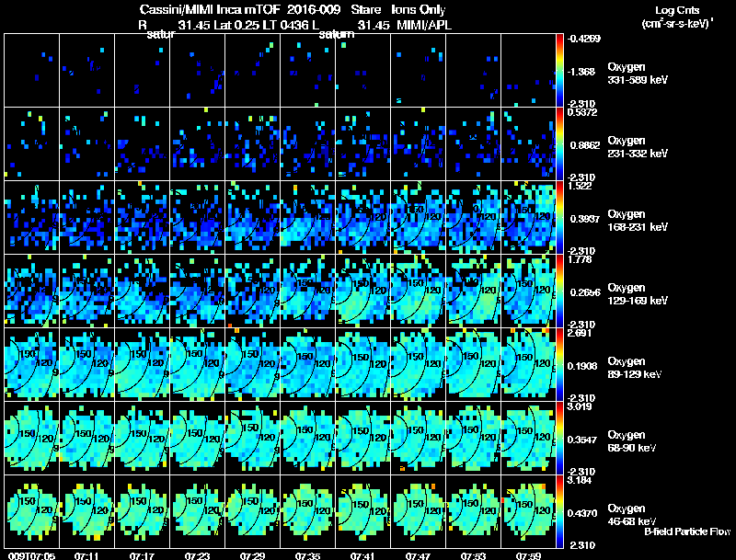Click the 68-90 keV Oxygen panel at 07:17
This screenshot has width=736, height=560.
point(143,438)
